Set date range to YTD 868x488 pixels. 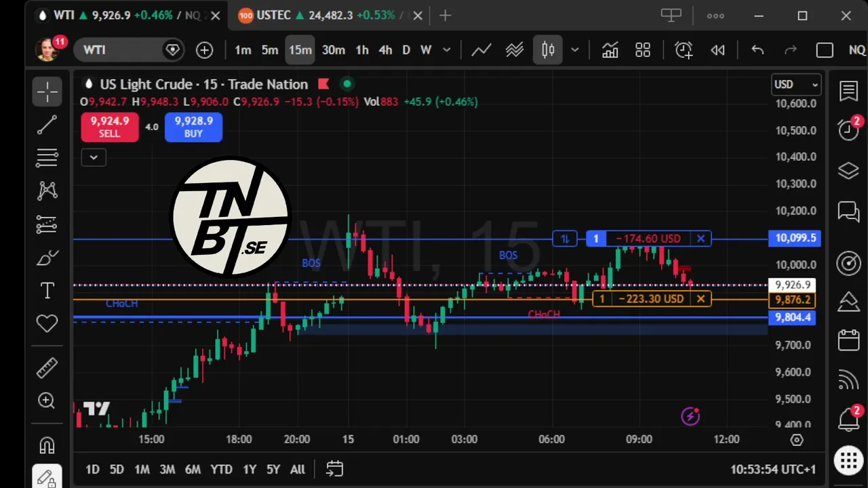(x=221, y=469)
